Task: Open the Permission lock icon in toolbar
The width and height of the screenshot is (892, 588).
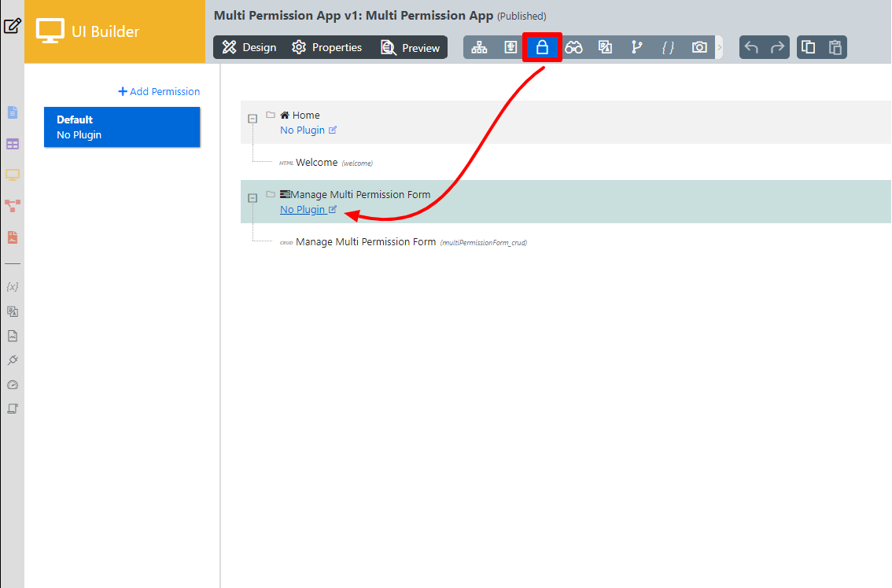Action: [x=542, y=47]
